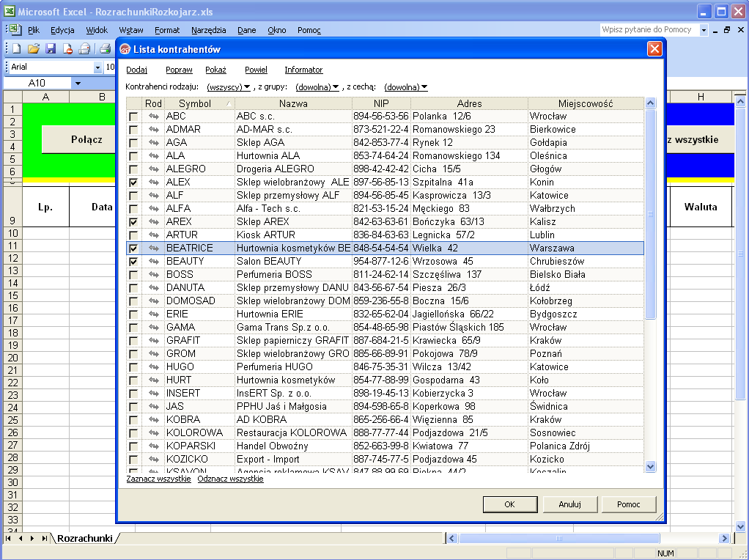Image resolution: width=749 pixels, height=560 pixels.
Task: Click the Print printer icon
Action: [x=105, y=49]
